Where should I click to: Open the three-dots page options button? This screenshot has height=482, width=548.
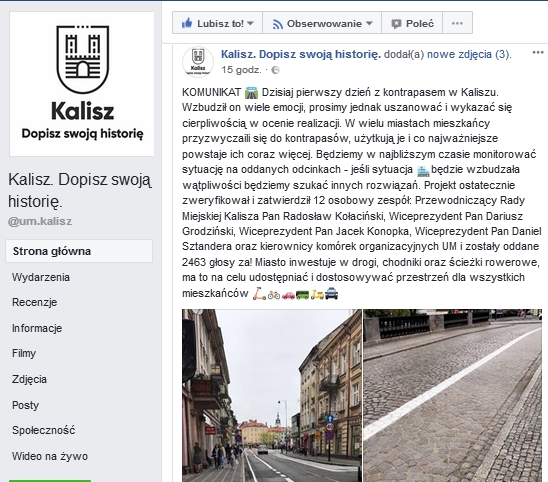(x=457, y=23)
